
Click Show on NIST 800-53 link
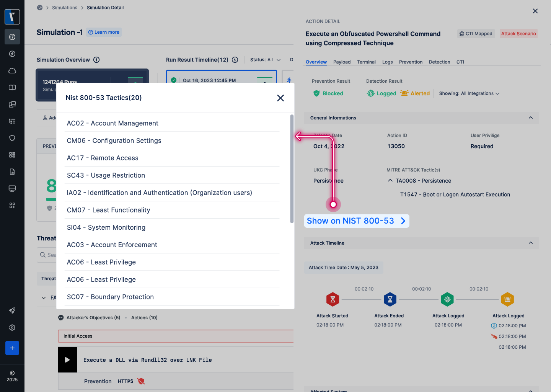pos(356,221)
